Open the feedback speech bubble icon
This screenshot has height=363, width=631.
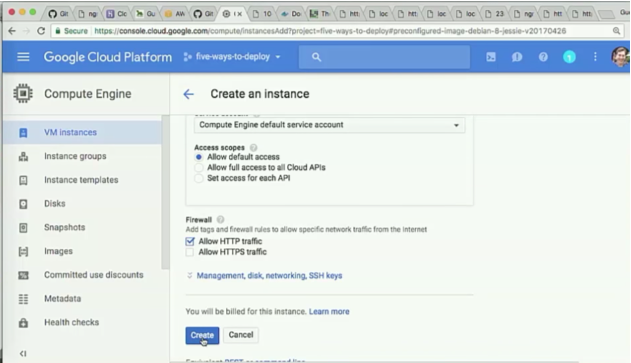click(517, 57)
